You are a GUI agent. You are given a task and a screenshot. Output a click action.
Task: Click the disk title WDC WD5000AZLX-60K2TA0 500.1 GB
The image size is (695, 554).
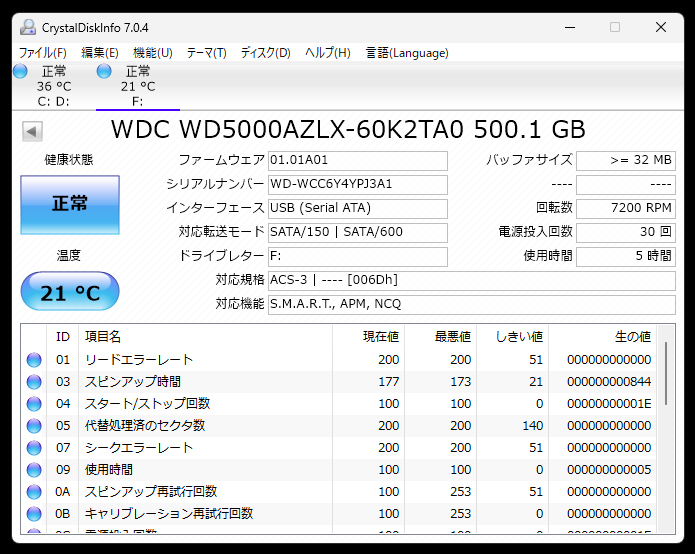pos(348,130)
